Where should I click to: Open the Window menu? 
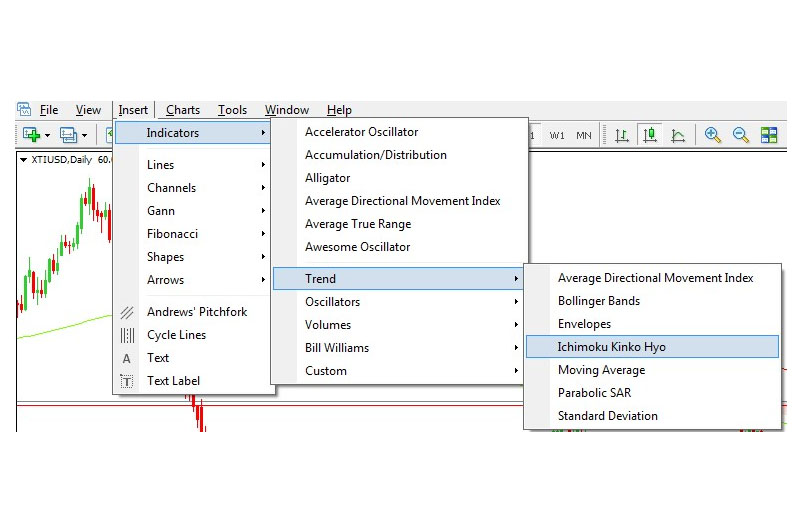click(287, 110)
